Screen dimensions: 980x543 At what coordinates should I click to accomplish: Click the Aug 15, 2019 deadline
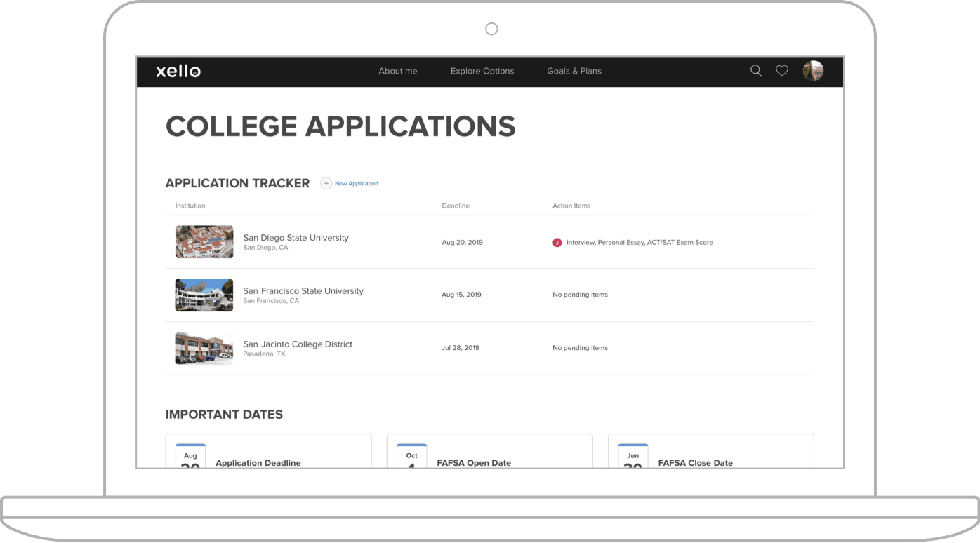click(x=461, y=295)
